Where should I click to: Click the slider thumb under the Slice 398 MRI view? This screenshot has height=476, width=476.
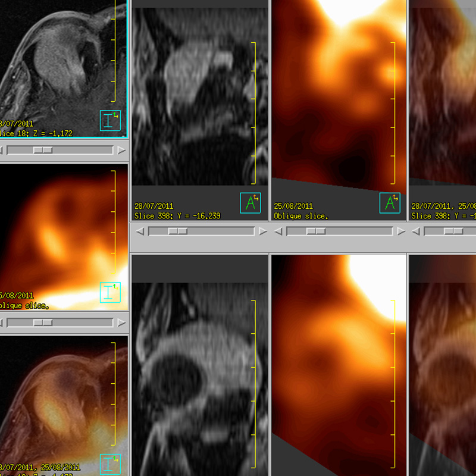pyautogui.click(x=178, y=231)
